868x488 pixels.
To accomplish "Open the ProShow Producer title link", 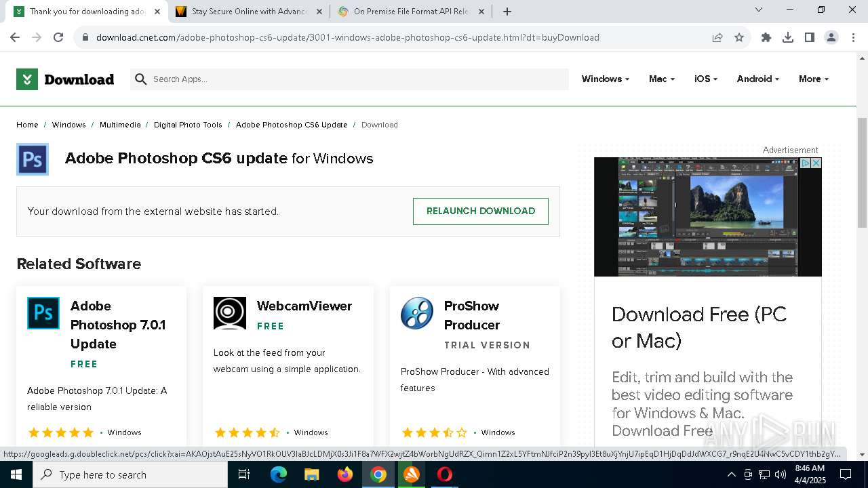I will [x=472, y=315].
